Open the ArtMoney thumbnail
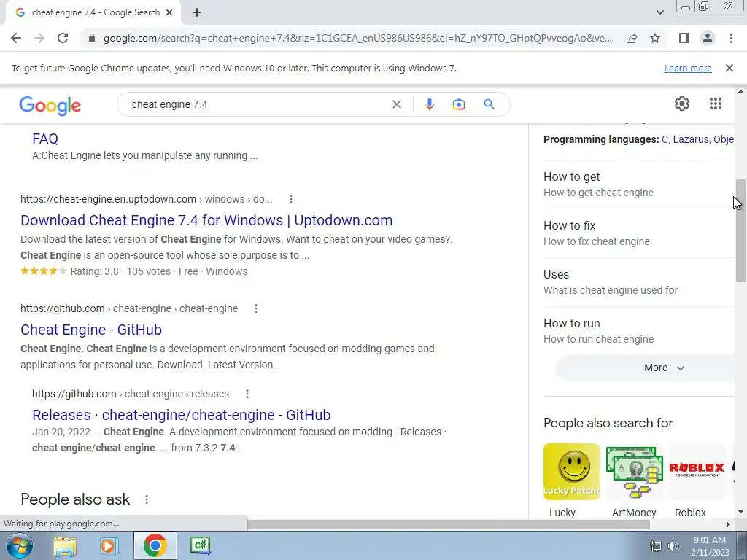The height and width of the screenshot is (560, 747). pos(634,472)
